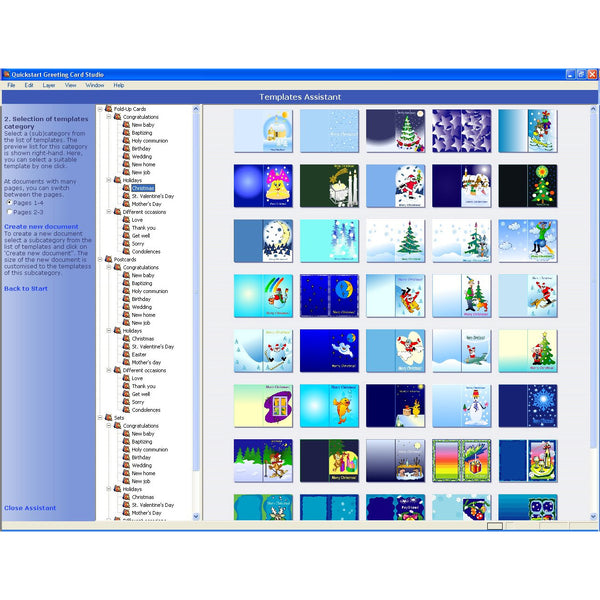Click the Create new document link
Screen dimensions: 600x600
41,227
